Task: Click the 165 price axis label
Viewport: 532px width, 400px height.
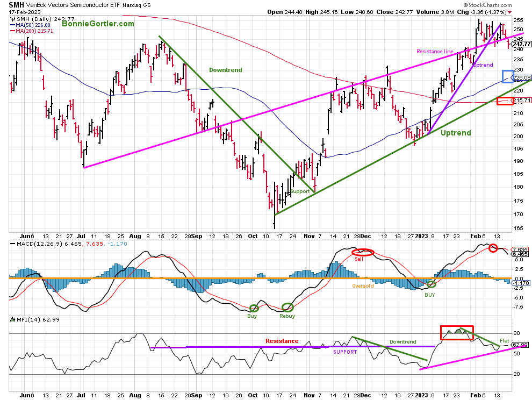Action: click(518, 228)
